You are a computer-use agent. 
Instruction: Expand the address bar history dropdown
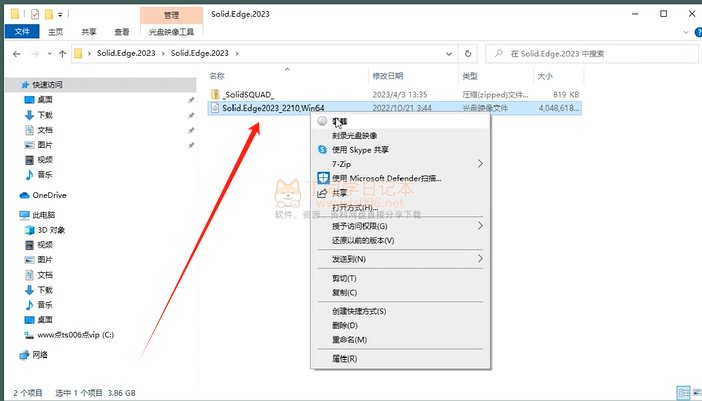pos(449,54)
